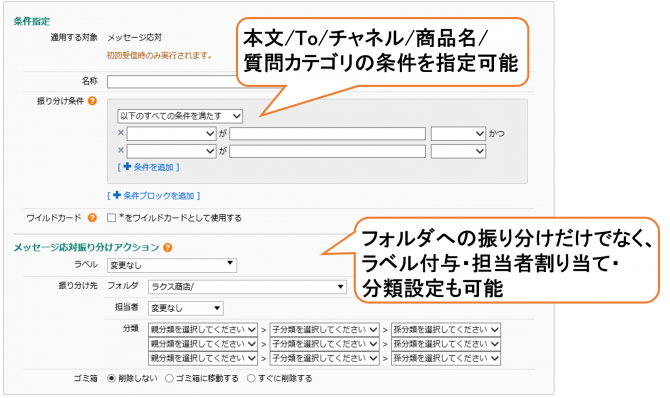The image size is (670, 398).
Task: Open フォルダ ラクス商店/ dropdown
Action: [x=247, y=287]
